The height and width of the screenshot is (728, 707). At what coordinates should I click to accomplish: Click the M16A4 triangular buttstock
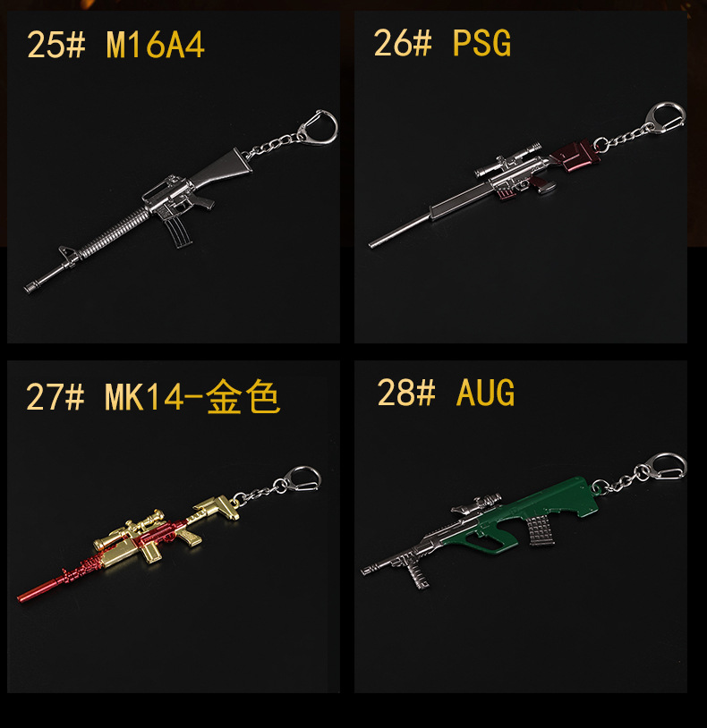click(x=222, y=168)
